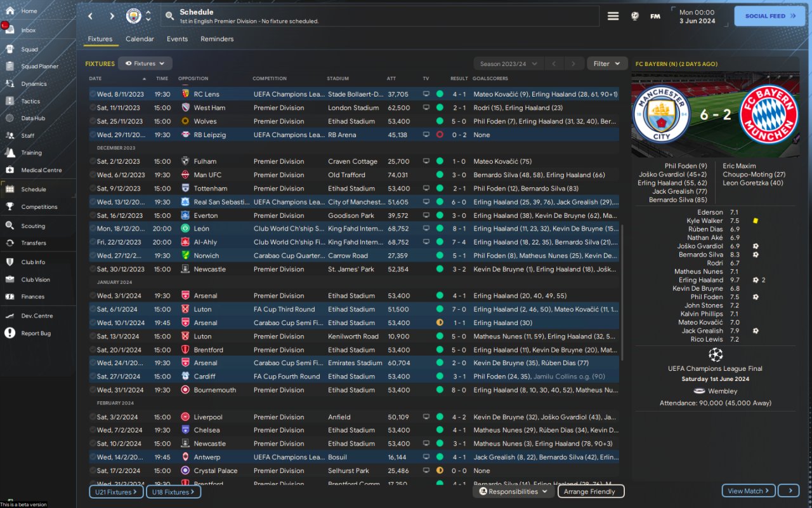
Task: Open the Data Hub
Action: (33, 118)
